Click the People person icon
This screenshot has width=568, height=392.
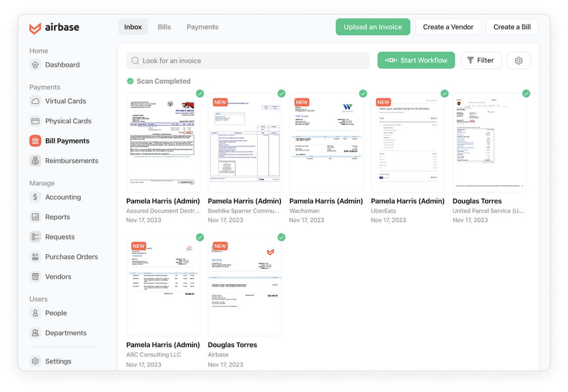tap(35, 313)
